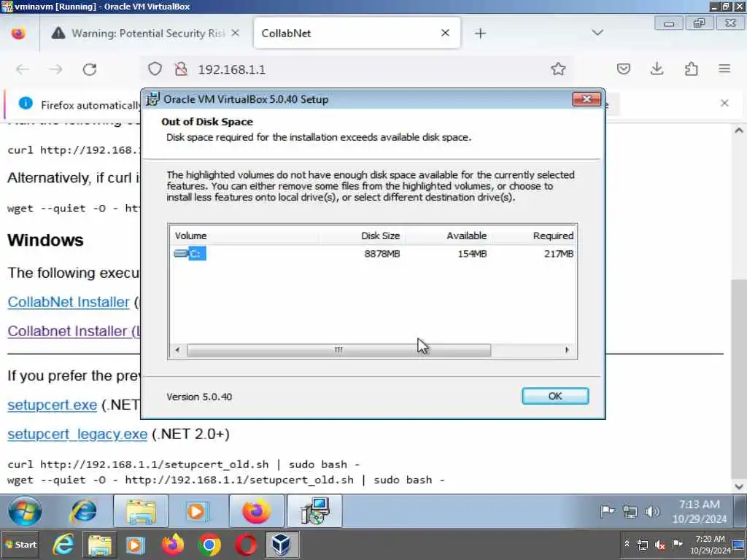Click the page scrollbar down arrow
This screenshot has width=747, height=560.
tap(739, 486)
